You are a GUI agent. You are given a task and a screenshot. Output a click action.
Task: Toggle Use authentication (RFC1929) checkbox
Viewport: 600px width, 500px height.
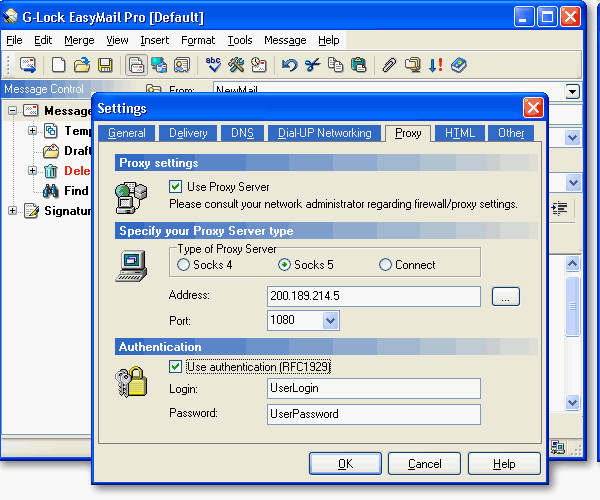pos(175,366)
